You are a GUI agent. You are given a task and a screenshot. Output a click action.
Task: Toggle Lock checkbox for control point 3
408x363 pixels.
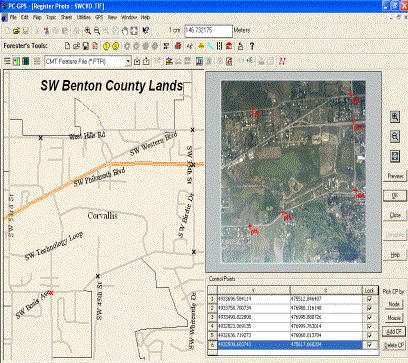[x=369, y=317]
